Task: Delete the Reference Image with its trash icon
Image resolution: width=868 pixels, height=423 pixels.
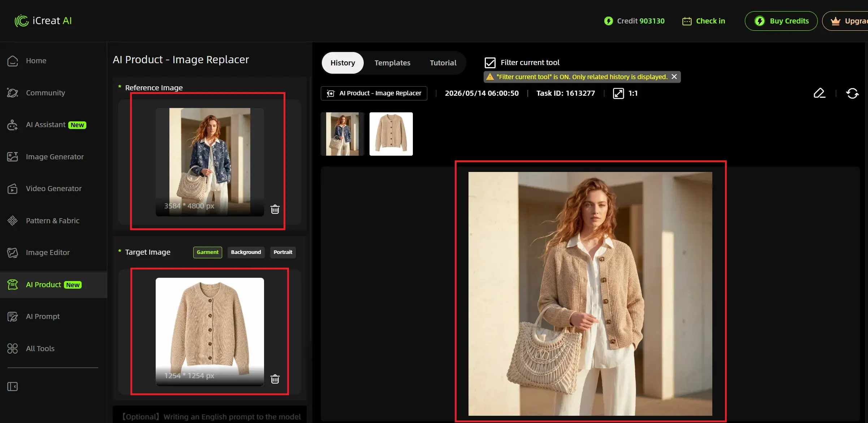Action: 275,209
